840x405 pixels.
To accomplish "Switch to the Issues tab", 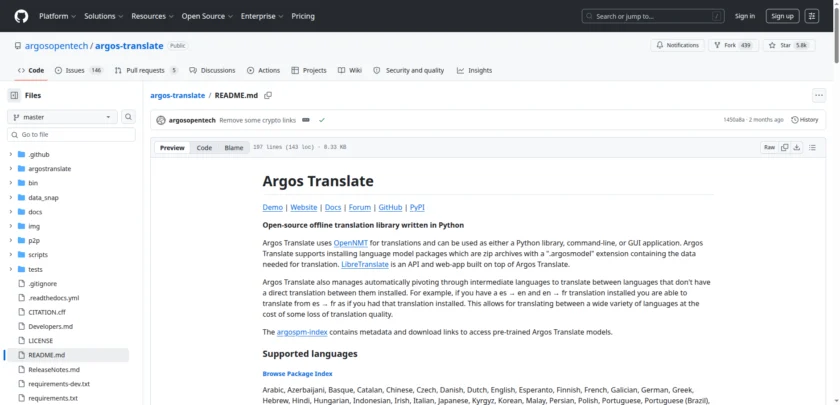I will (79, 70).
